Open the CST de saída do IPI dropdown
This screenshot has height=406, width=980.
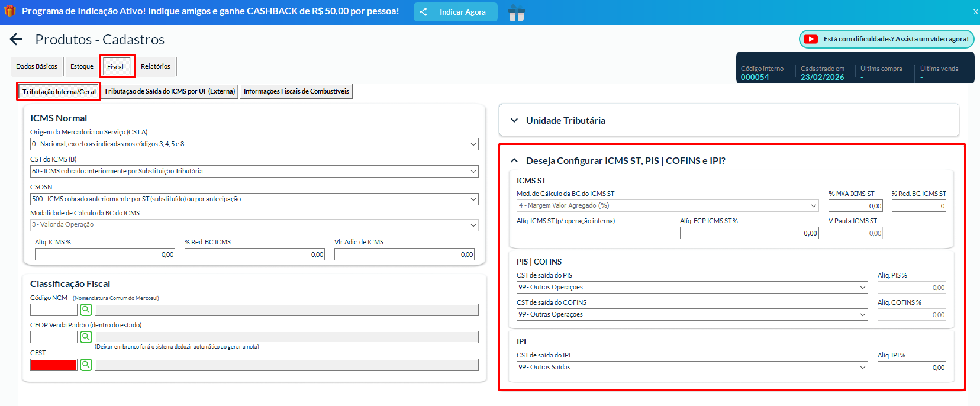(691, 368)
